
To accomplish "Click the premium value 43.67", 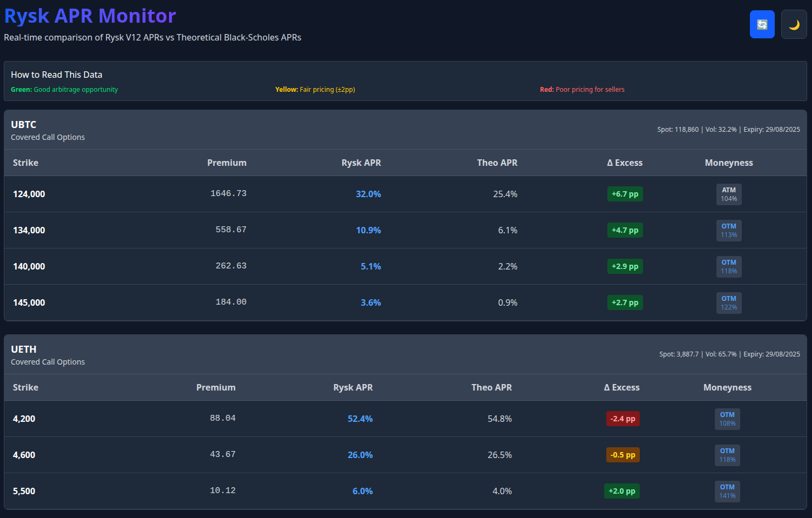I will (x=223, y=454).
